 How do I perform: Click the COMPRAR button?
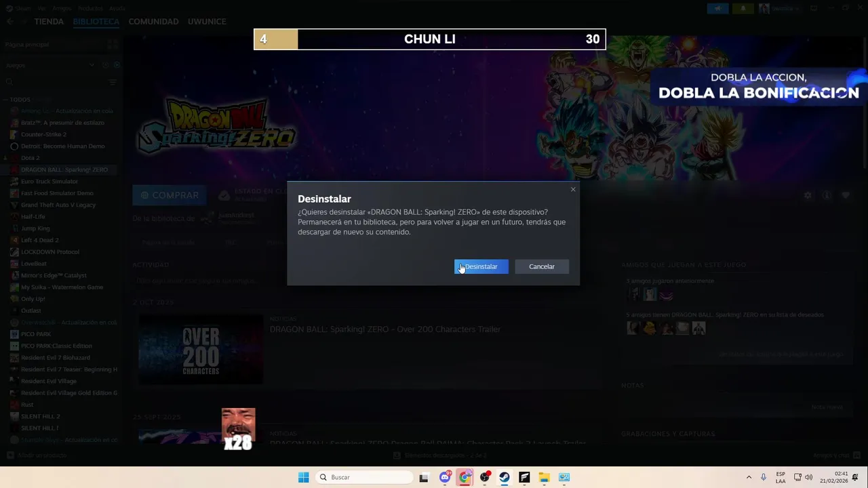point(170,195)
